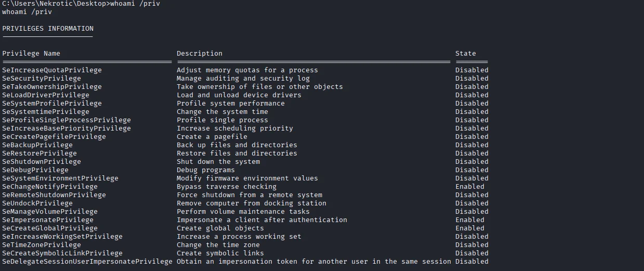Click the 'State' column header

(x=465, y=54)
